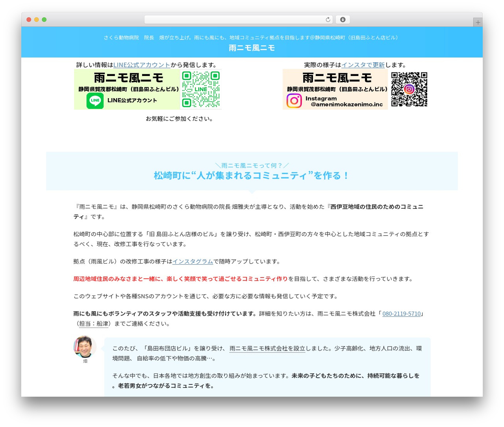Maximize the window with the green button

[44, 20]
